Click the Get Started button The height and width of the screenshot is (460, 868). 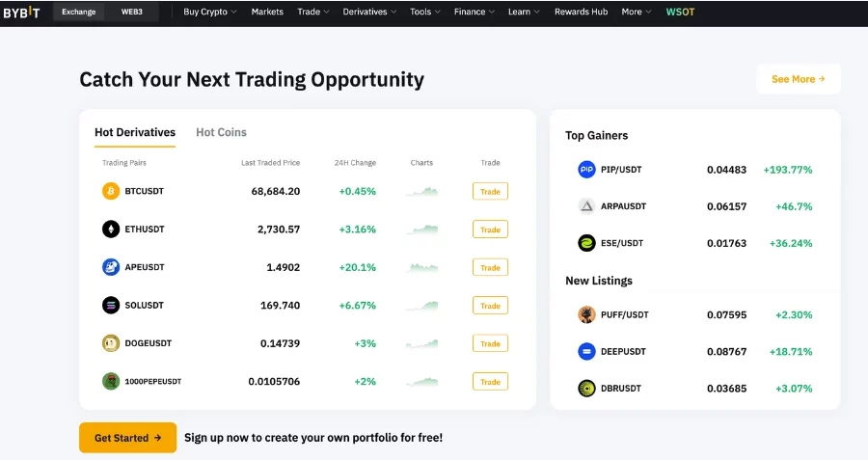(128, 438)
